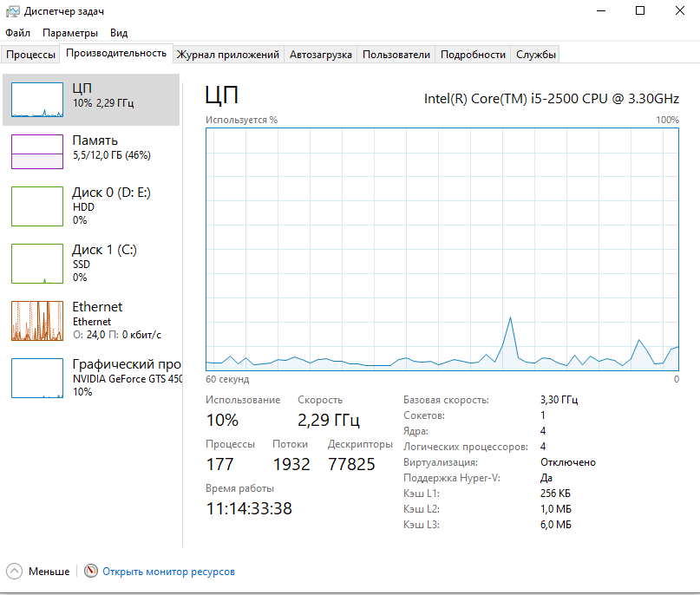Select Disk 1 (C:) thumbnail
Screen dimensions: 700x595
pyautogui.click(x=37, y=264)
